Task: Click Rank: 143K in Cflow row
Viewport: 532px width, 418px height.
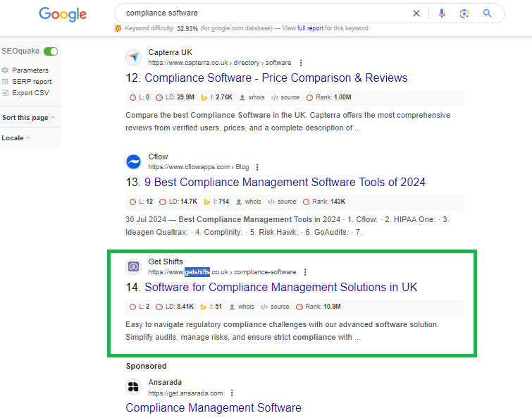Action: (324, 202)
